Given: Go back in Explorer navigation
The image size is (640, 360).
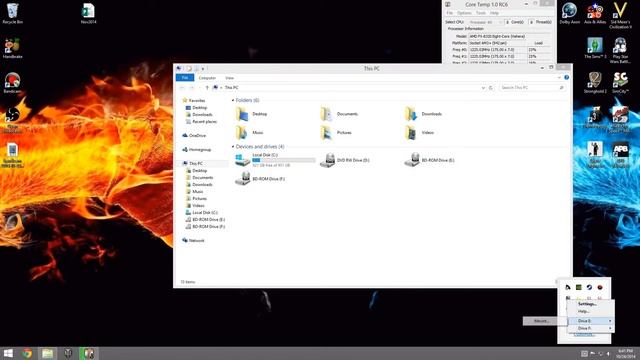Looking at the screenshot, I should click(x=182, y=88).
